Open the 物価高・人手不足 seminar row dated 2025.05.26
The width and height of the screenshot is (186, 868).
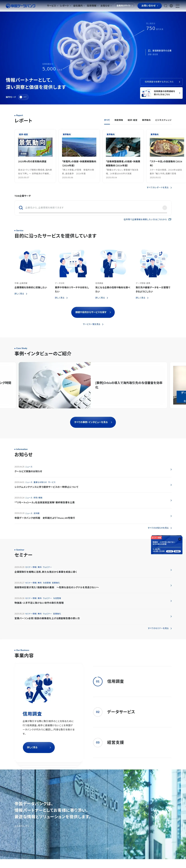[93, 601]
